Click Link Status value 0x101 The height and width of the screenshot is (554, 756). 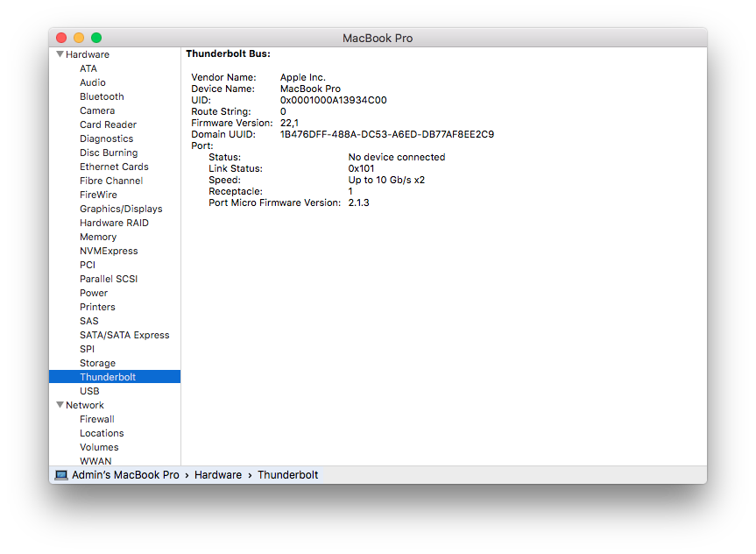pos(361,168)
